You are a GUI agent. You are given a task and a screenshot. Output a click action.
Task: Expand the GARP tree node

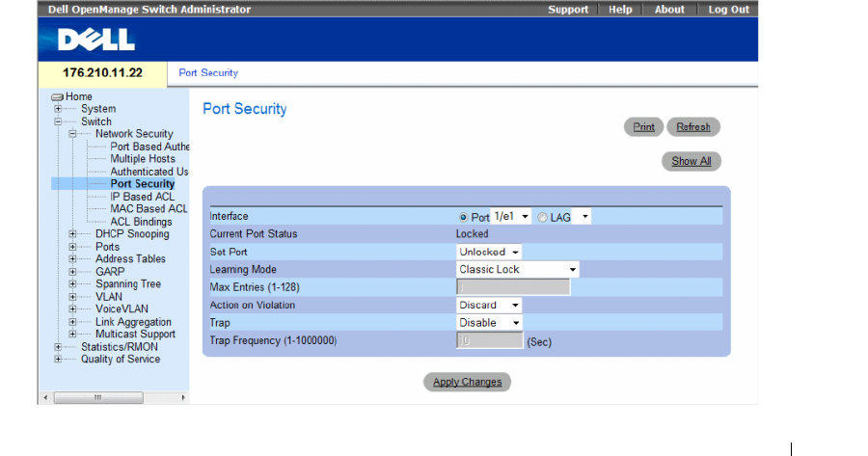72,272
